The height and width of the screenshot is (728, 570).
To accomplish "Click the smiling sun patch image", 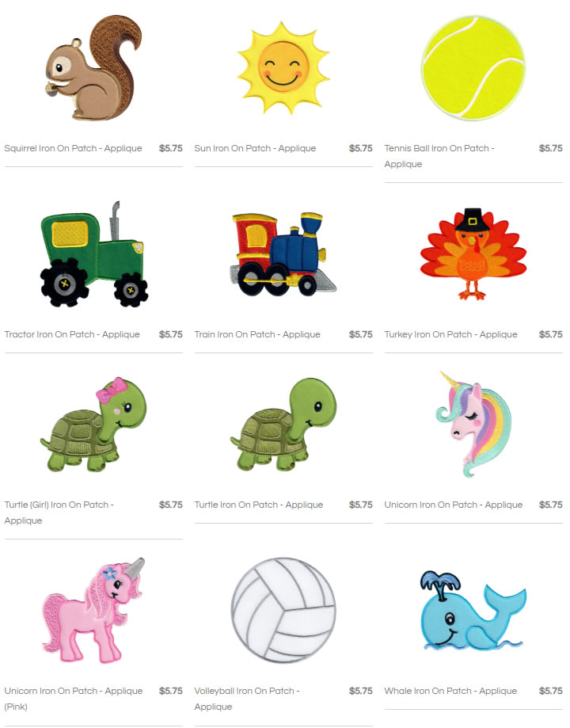I will pos(283,68).
